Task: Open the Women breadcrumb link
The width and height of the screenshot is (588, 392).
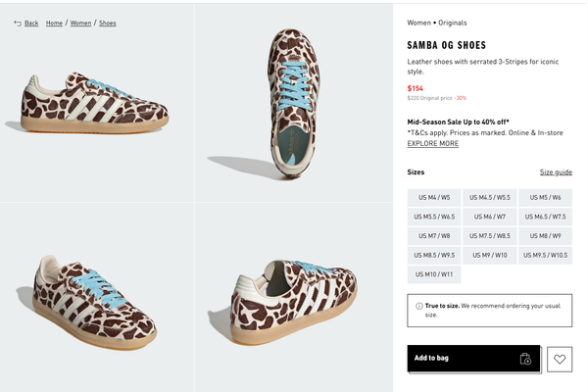Action: click(80, 24)
